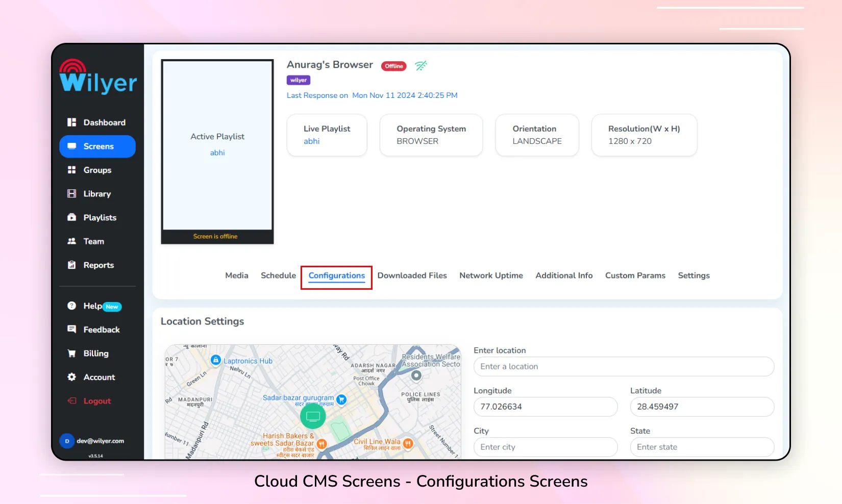Click the green no-signal wifi icon
Viewport: 842px width, 504px height.
click(x=421, y=66)
